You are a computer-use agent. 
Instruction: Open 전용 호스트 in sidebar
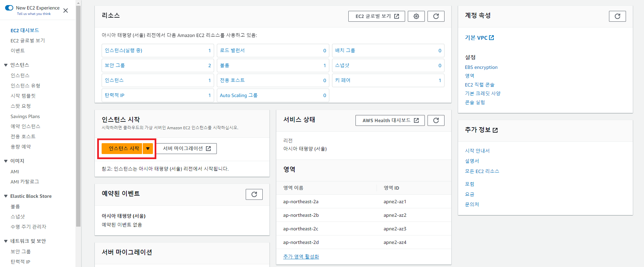(23, 136)
